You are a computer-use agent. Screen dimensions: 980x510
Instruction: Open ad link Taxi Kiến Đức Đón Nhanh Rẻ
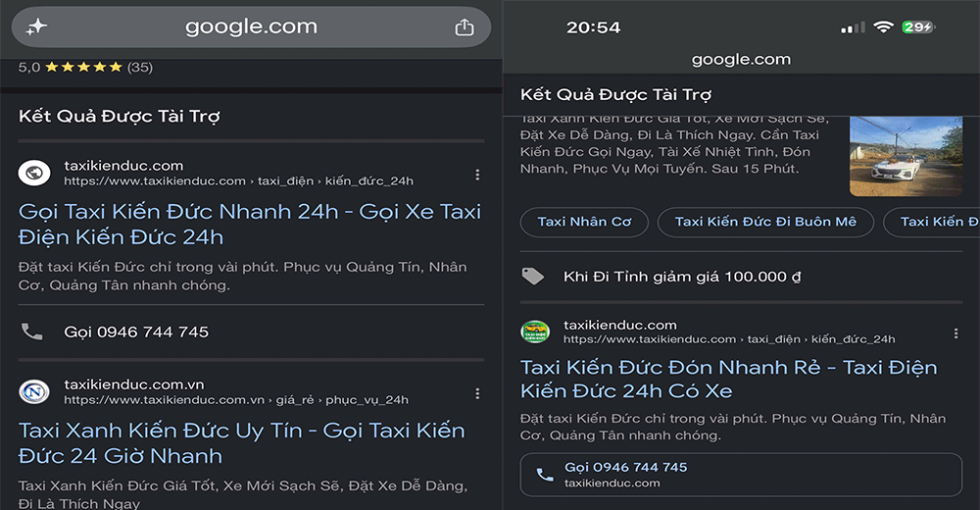729,379
